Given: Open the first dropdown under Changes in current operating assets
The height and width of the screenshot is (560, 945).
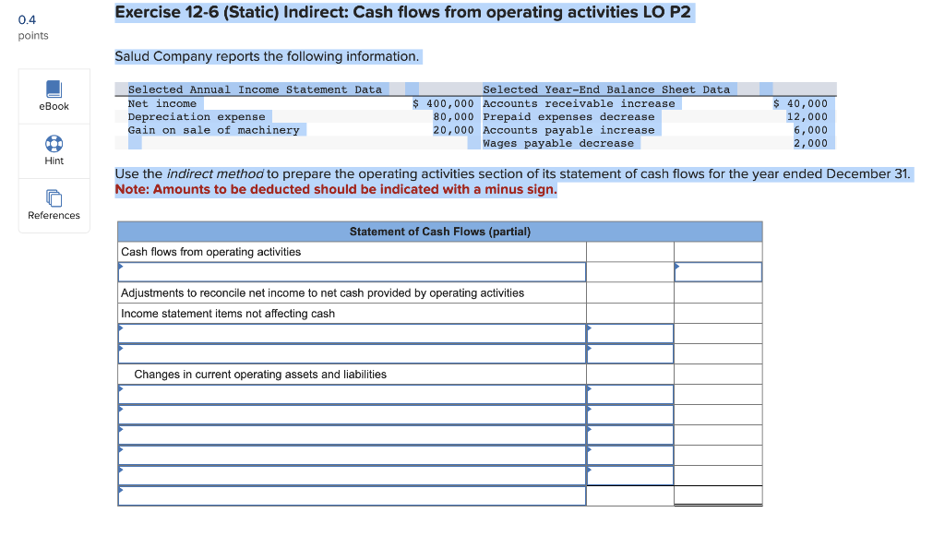Looking at the screenshot, I should point(351,394).
